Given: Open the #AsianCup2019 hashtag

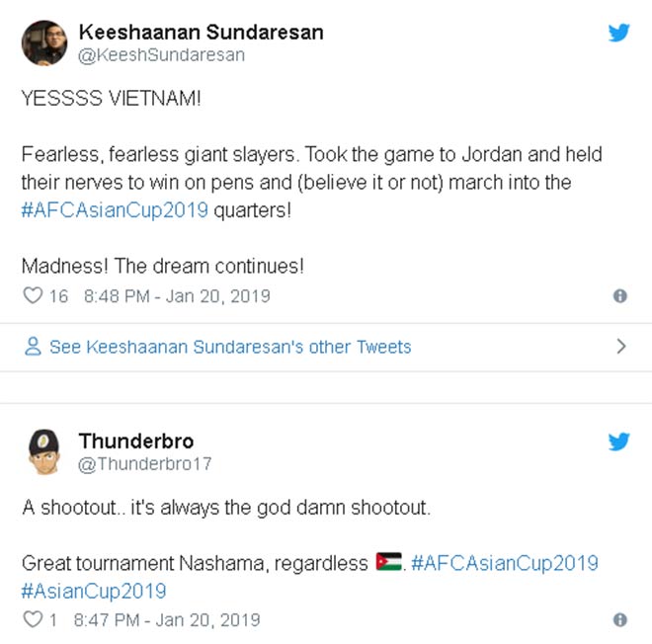Looking at the screenshot, I should [x=94, y=591].
